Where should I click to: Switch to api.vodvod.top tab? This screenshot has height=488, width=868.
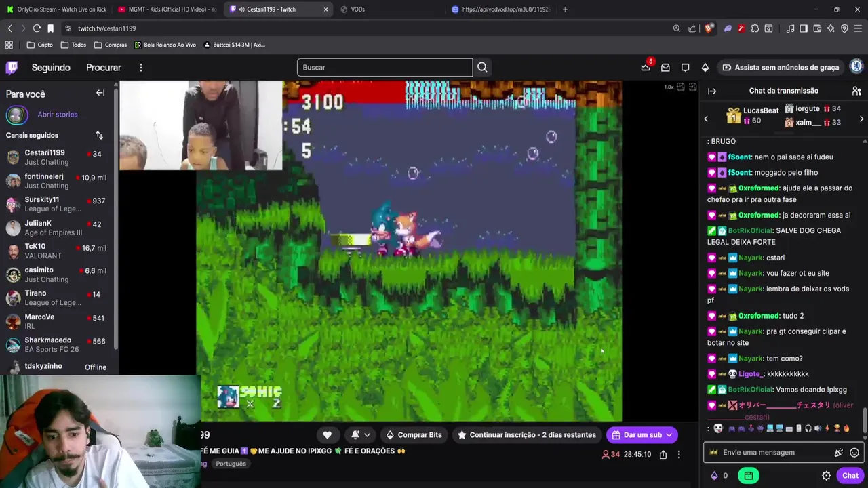[x=500, y=9]
